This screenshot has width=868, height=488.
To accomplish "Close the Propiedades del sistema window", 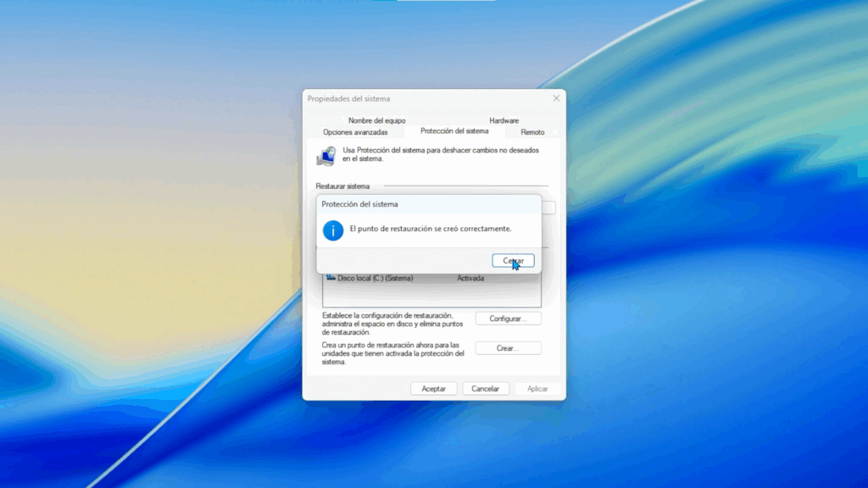I will (556, 98).
